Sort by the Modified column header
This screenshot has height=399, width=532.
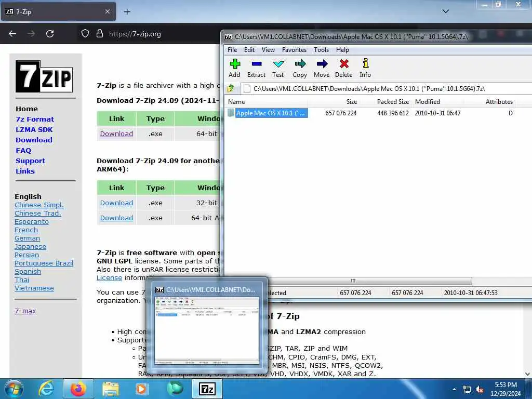pos(437,102)
